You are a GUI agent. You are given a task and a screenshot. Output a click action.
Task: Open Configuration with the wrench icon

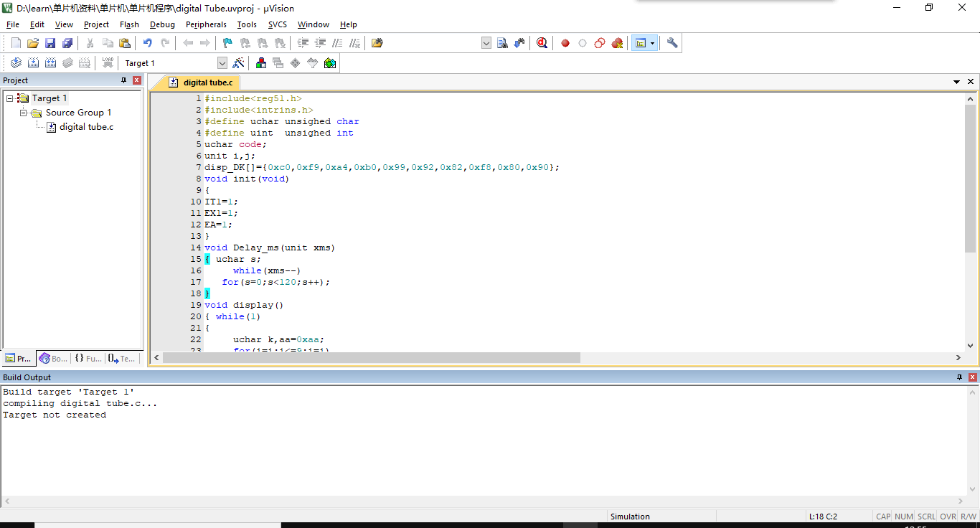point(672,43)
